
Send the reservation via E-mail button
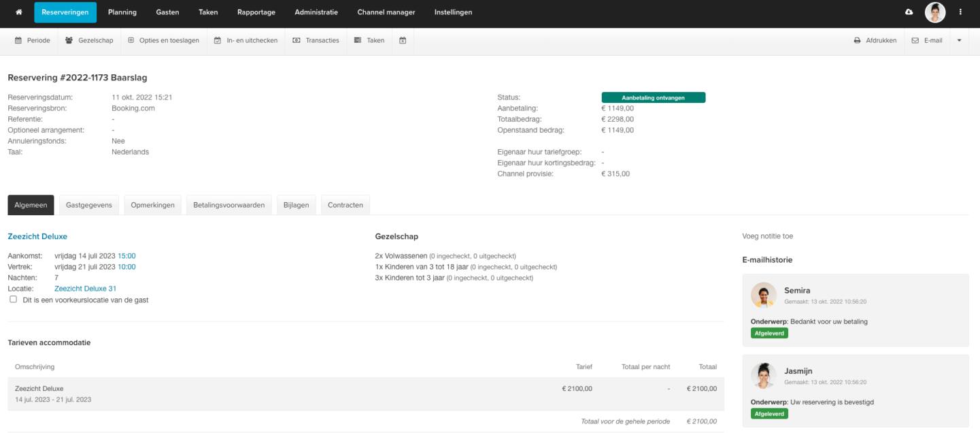927,40
